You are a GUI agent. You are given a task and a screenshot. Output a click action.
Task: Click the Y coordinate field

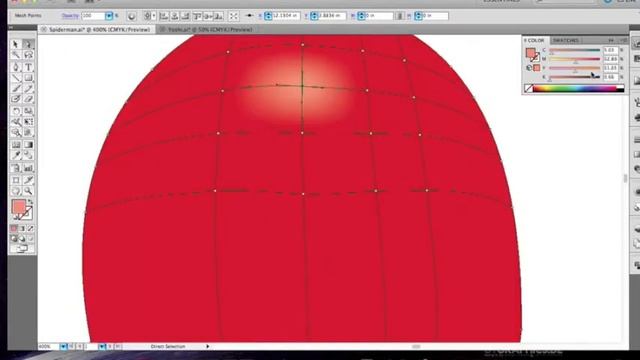coord(332,16)
